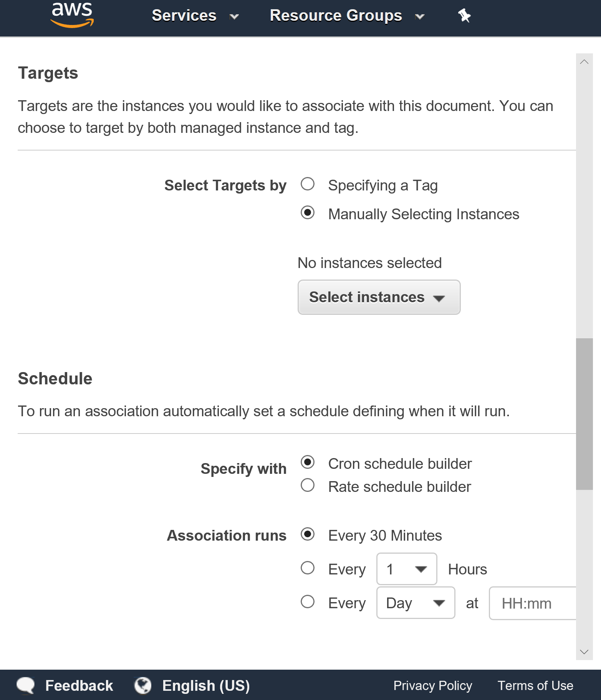Choose Cron schedule builder radio button
The width and height of the screenshot is (601, 700).
tap(308, 462)
